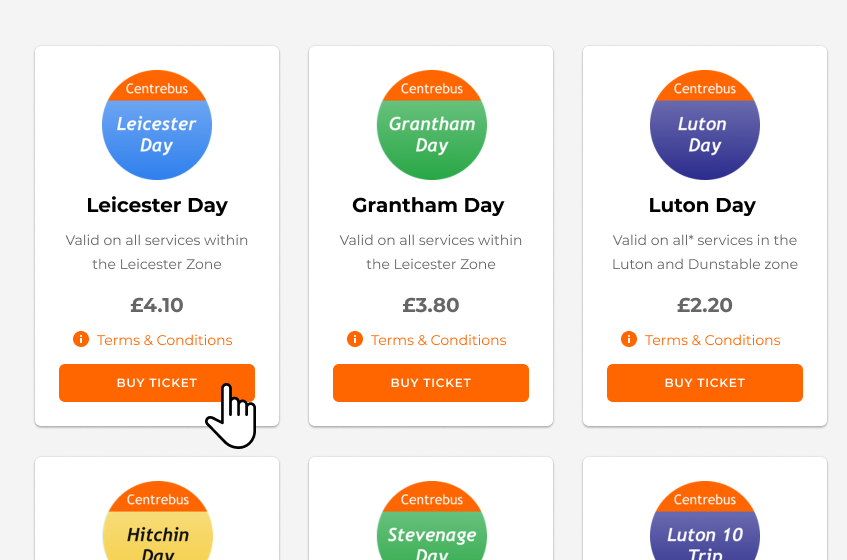Click the Grantham Day green ticket badge

click(x=431, y=125)
